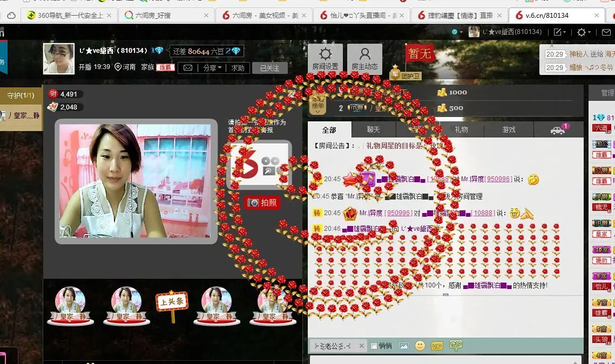Screen dimensions: 615x364
Task: Click the 伯爵 badge in ranking row 2
Action: pos(356,108)
